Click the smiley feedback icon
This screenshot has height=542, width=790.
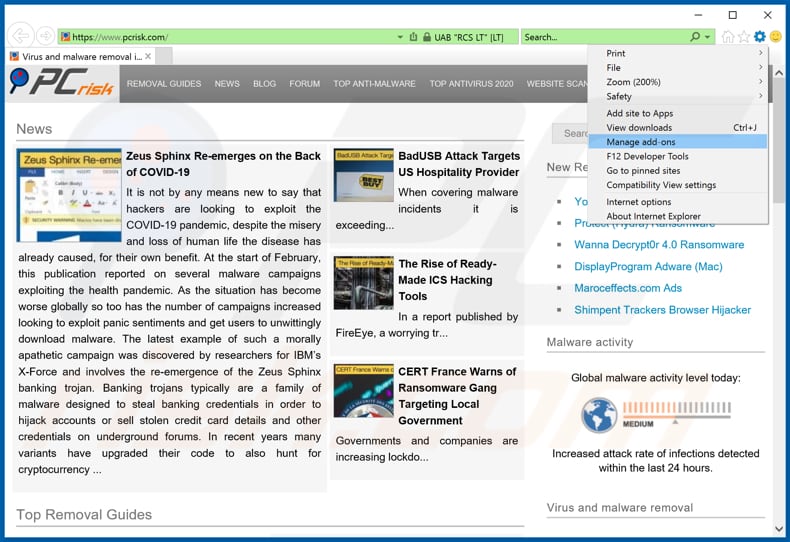[x=775, y=37]
